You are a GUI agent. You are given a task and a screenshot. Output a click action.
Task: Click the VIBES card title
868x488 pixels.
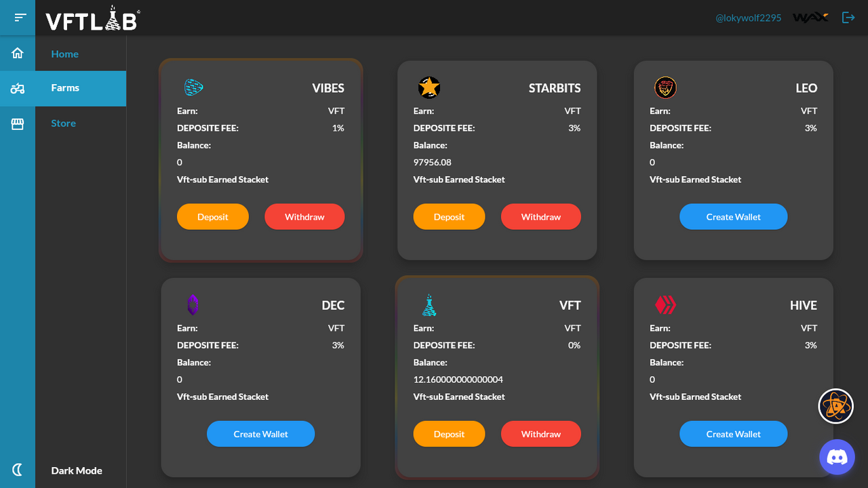coord(328,88)
